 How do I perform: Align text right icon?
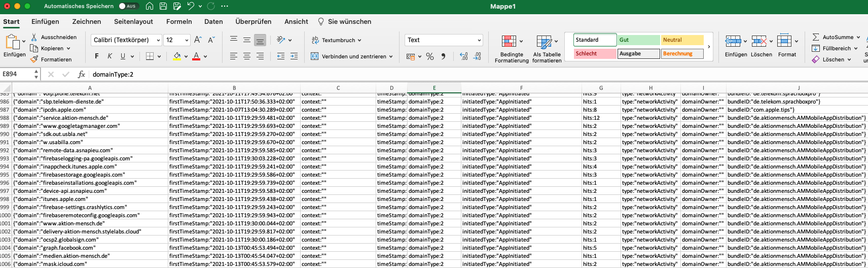click(x=260, y=56)
